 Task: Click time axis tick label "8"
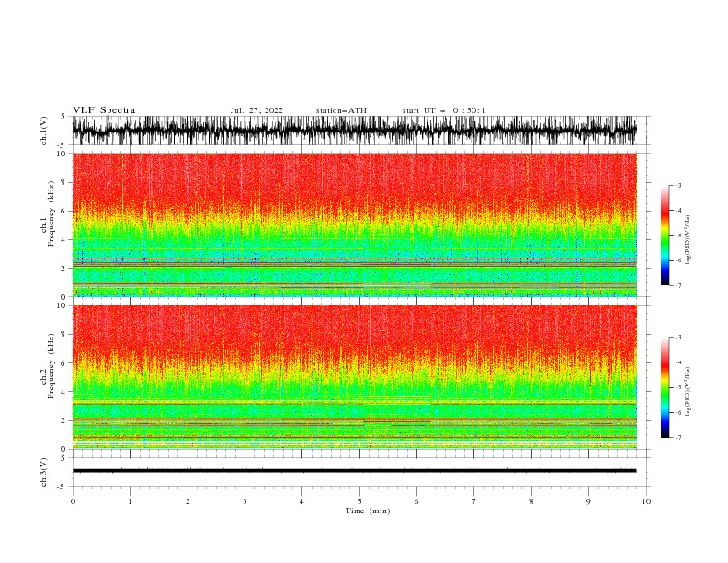pyautogui.click(x=531, y=501)
